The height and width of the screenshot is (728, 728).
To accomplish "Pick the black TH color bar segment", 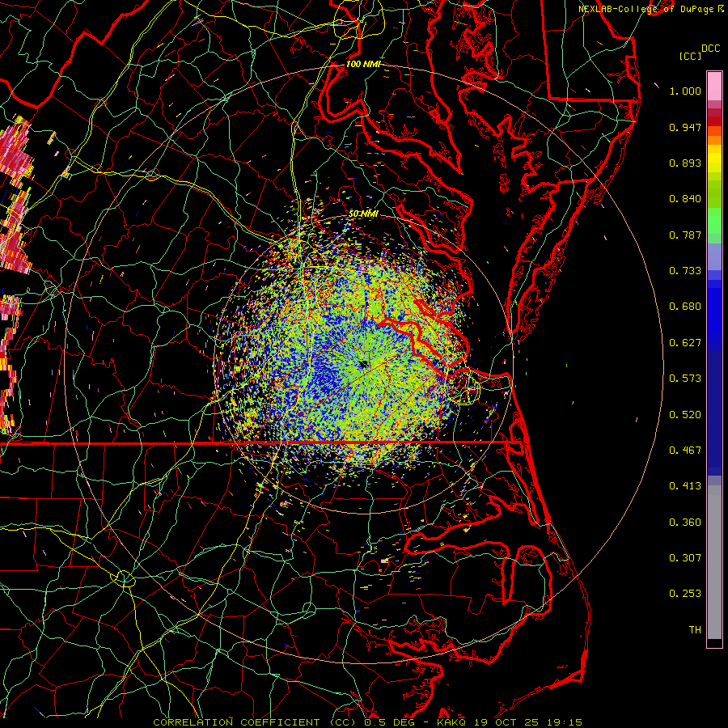I will 714,642.
